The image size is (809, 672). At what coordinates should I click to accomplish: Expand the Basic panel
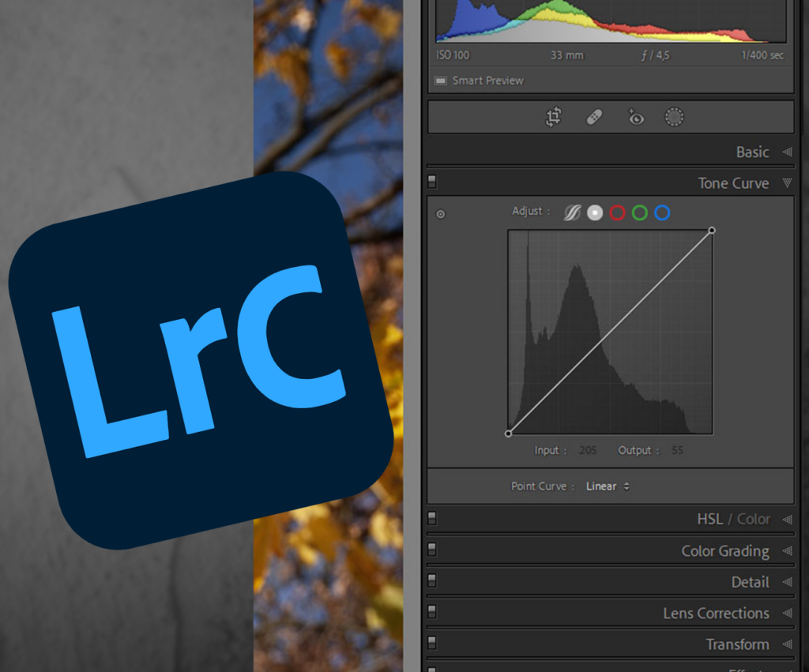point(751,152)
